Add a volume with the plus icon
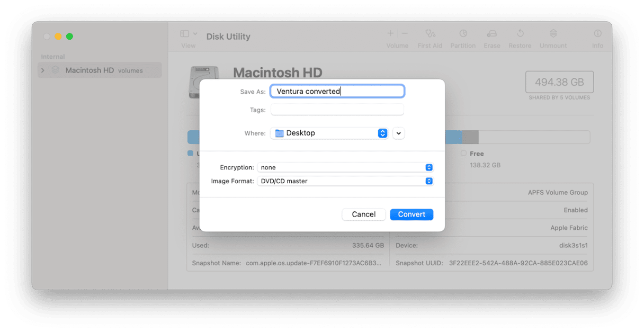Image resolution: width=644 pixels, height=332 pixels. pos(390,33)
